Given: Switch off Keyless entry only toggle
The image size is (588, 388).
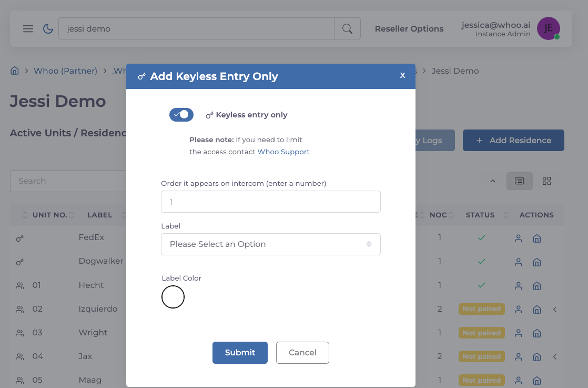Looking at the screenshot, I should pos(181,114).
